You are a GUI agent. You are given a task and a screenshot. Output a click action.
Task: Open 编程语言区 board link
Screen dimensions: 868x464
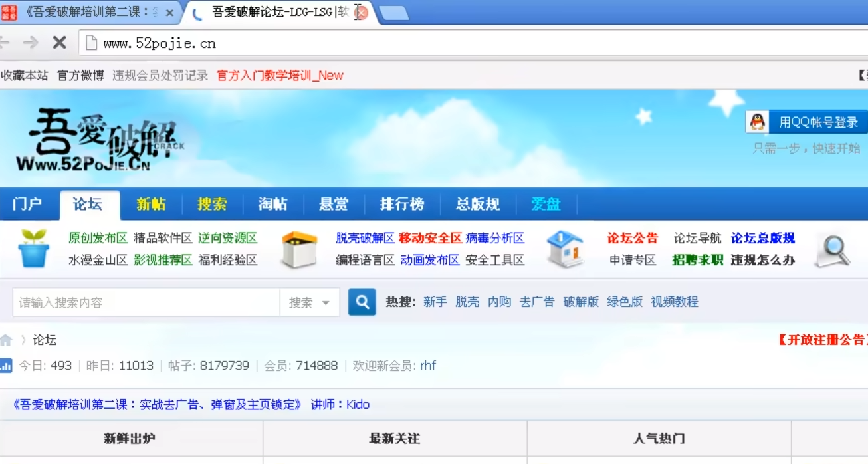tap(366, 260)
